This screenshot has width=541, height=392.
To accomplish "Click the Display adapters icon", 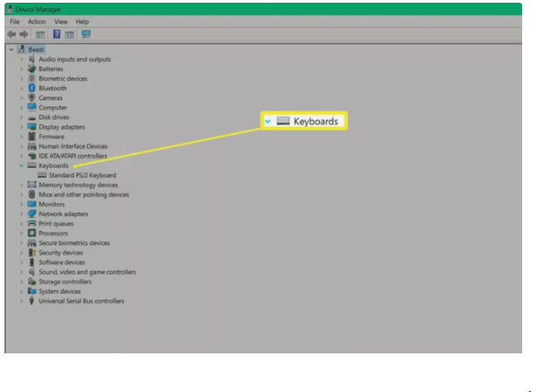I will click(31, 127).
